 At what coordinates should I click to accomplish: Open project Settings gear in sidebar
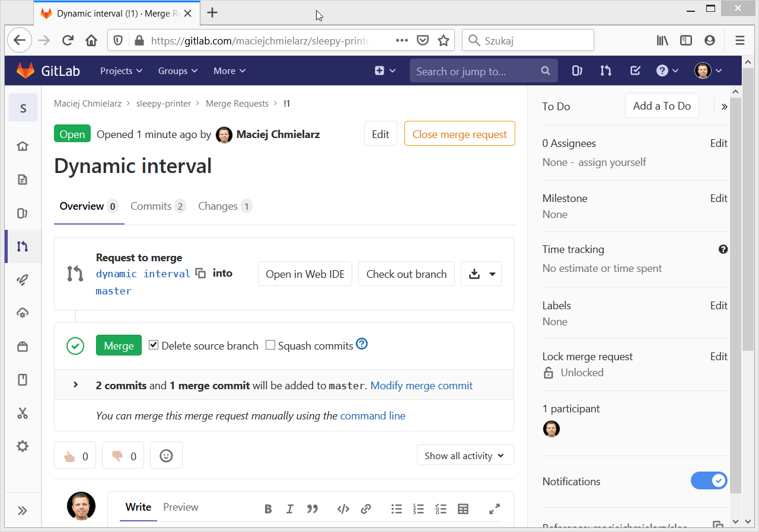coord(23,446)
